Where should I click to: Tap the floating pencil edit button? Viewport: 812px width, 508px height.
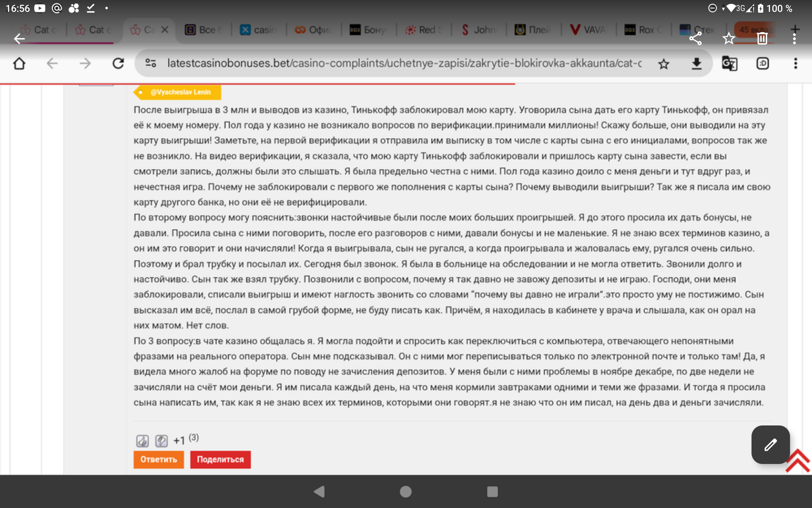tap(770, 444)
